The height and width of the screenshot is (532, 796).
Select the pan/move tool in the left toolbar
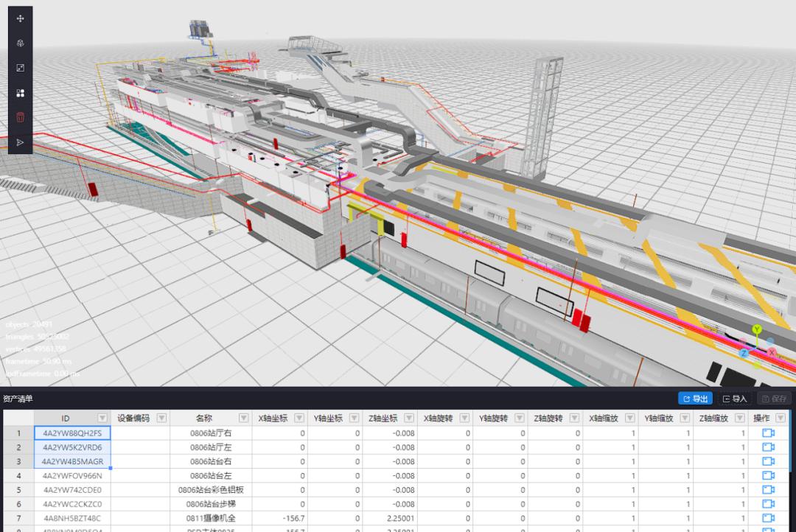[20, 18]
